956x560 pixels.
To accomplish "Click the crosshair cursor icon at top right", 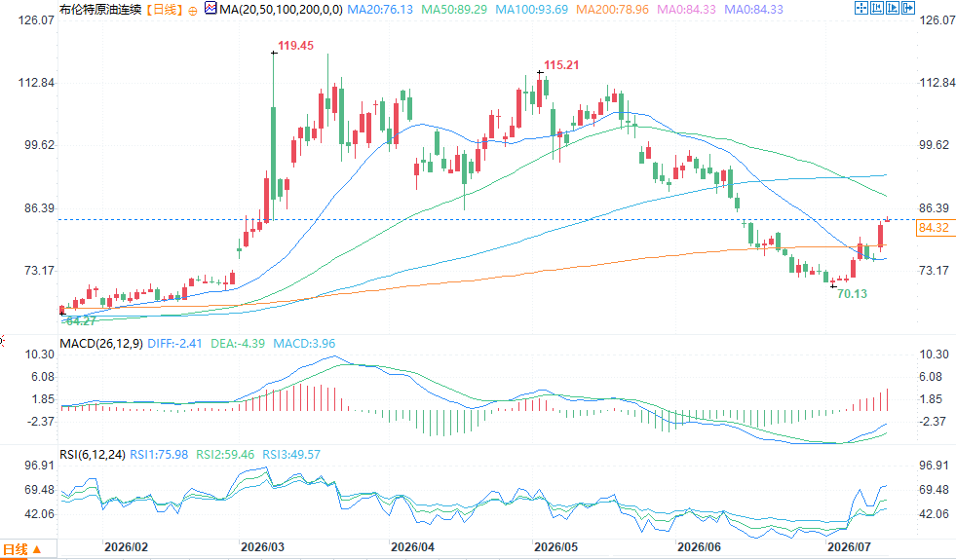I will 861,8.
